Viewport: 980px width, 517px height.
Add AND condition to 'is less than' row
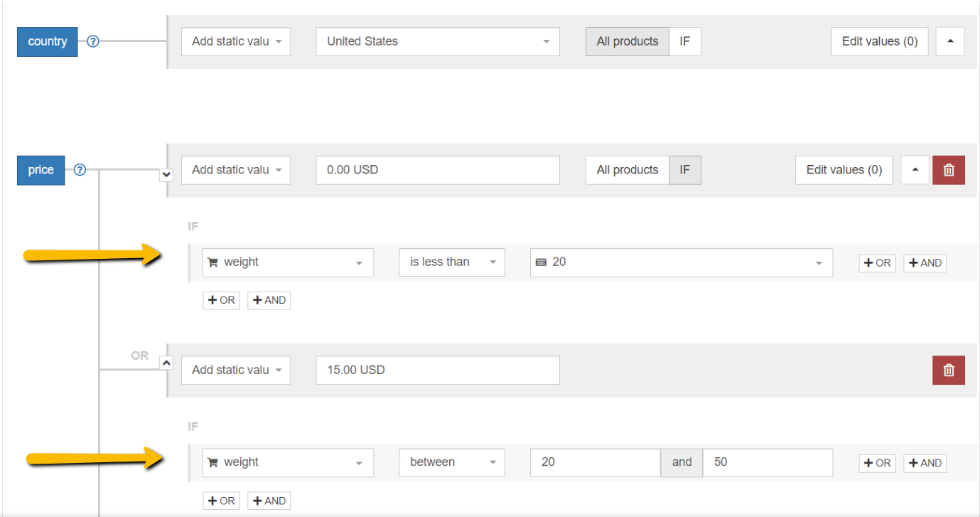click(x=925, y=263)
